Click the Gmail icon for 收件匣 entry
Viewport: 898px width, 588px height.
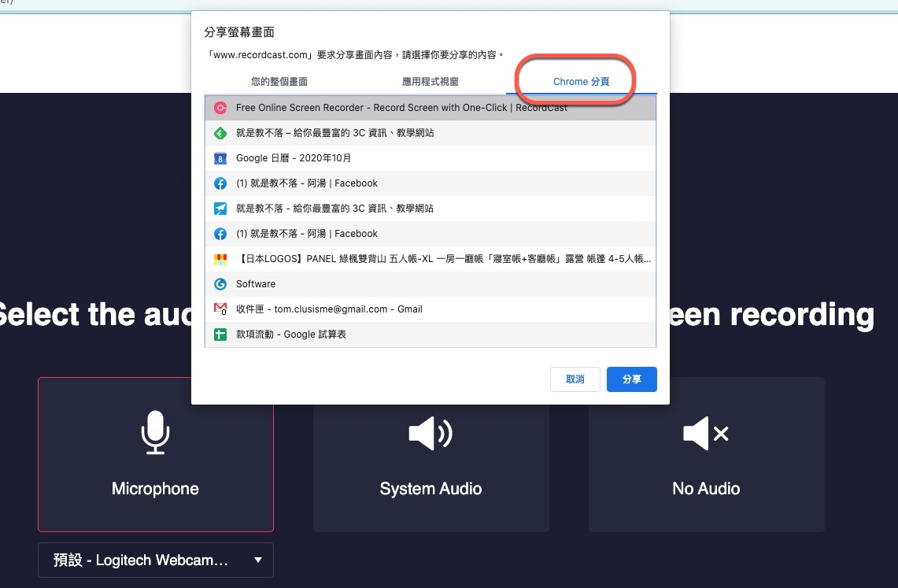[x=220, y=309]
